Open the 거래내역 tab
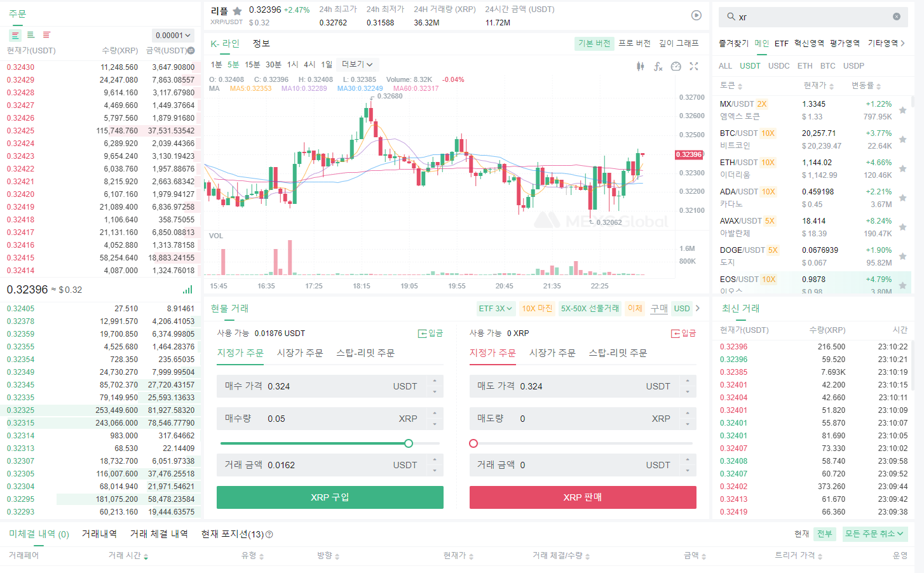Screen dimensions: 924x573 pos(99,534)
